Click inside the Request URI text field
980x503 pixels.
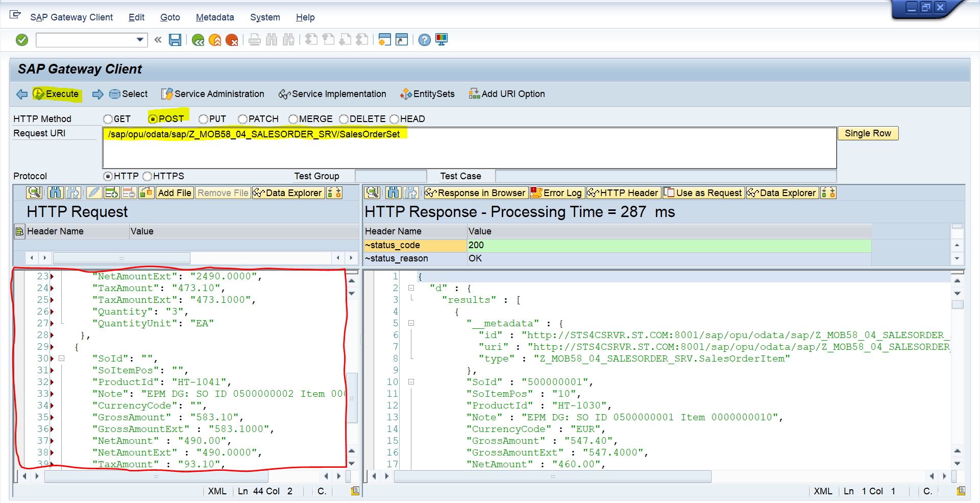point(469,148)
